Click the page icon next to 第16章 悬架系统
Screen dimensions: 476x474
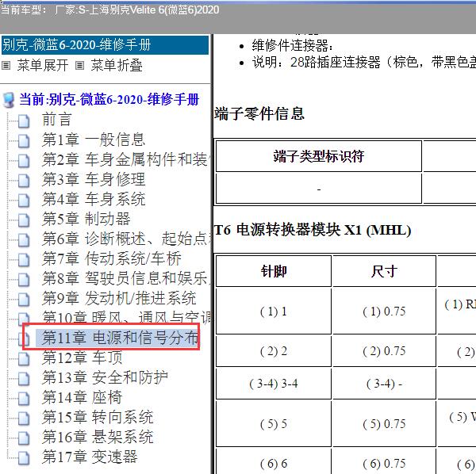coord(24,438)
